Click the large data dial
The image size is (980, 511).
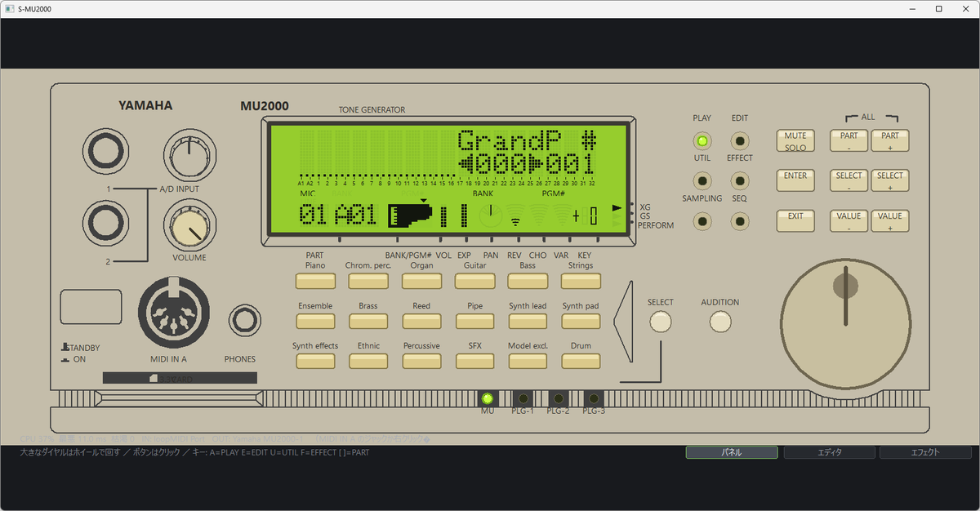[x=845, y=326]
